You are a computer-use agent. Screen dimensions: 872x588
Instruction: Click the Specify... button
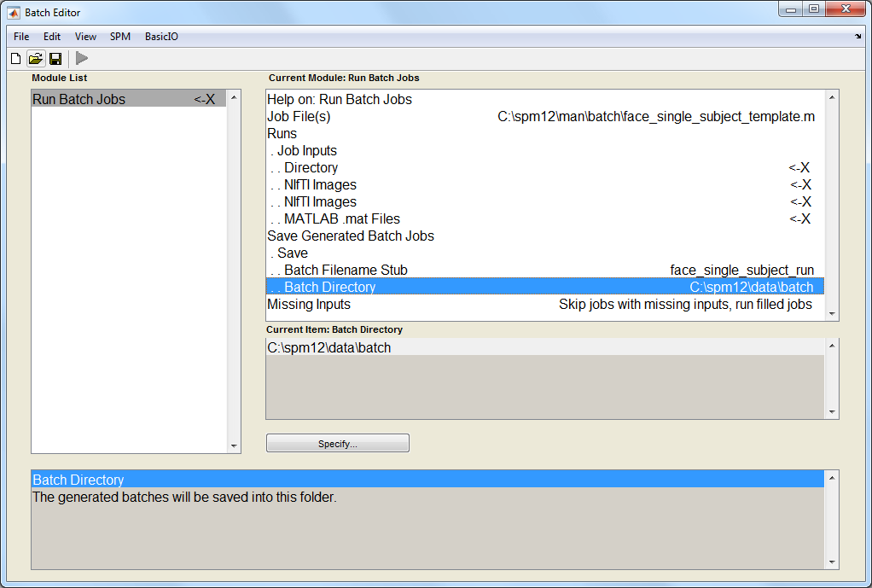click(338, 444)
